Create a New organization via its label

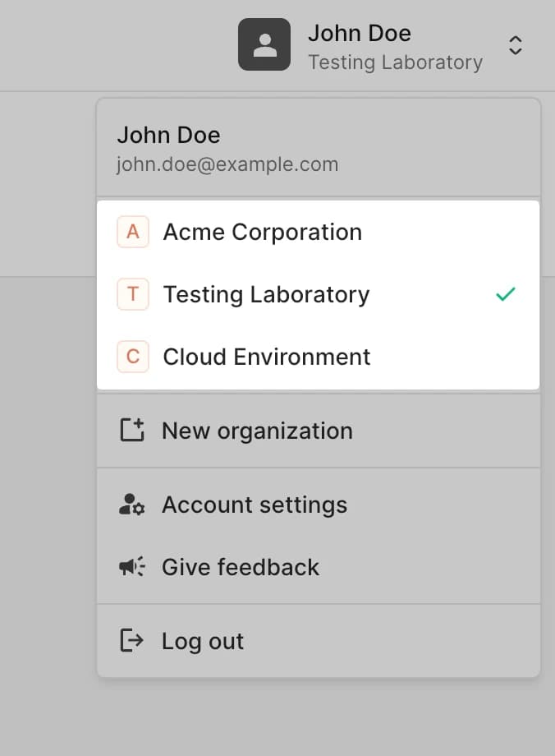click(257, 431)
